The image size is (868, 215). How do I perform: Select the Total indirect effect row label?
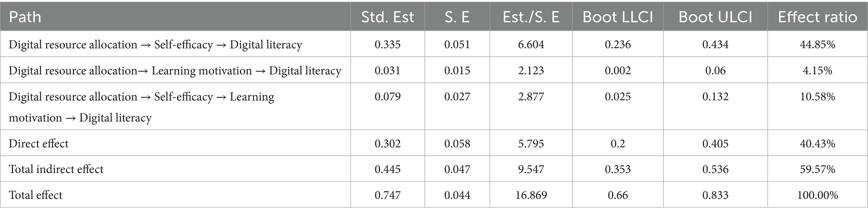tap(56, 169)
